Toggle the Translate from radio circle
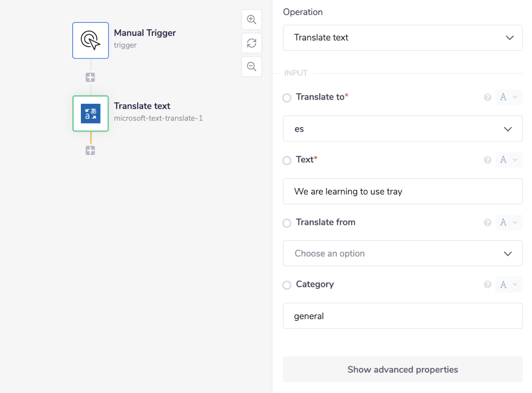532x393 pixels. click(287, 223)
